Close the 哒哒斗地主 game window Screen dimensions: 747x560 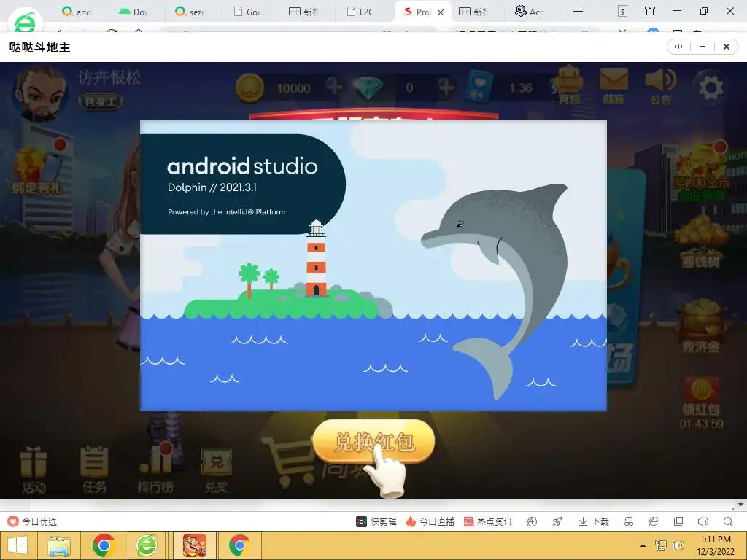(x=726, y=47)
